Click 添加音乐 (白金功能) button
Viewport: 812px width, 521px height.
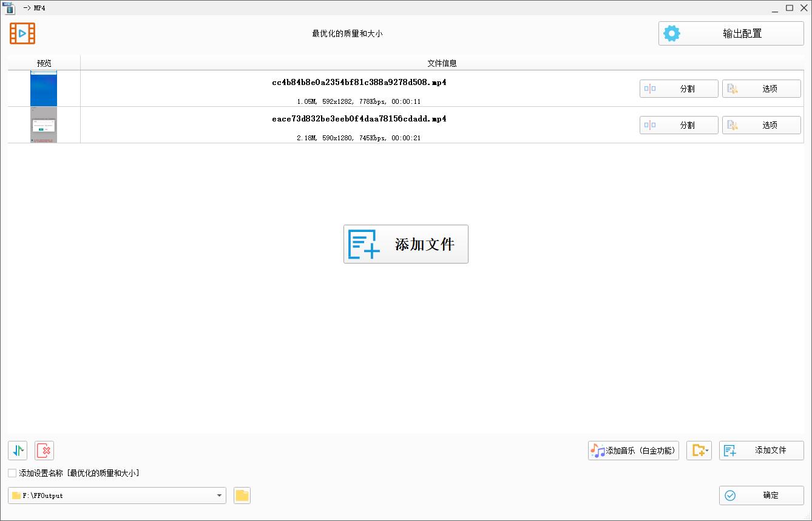633,451
